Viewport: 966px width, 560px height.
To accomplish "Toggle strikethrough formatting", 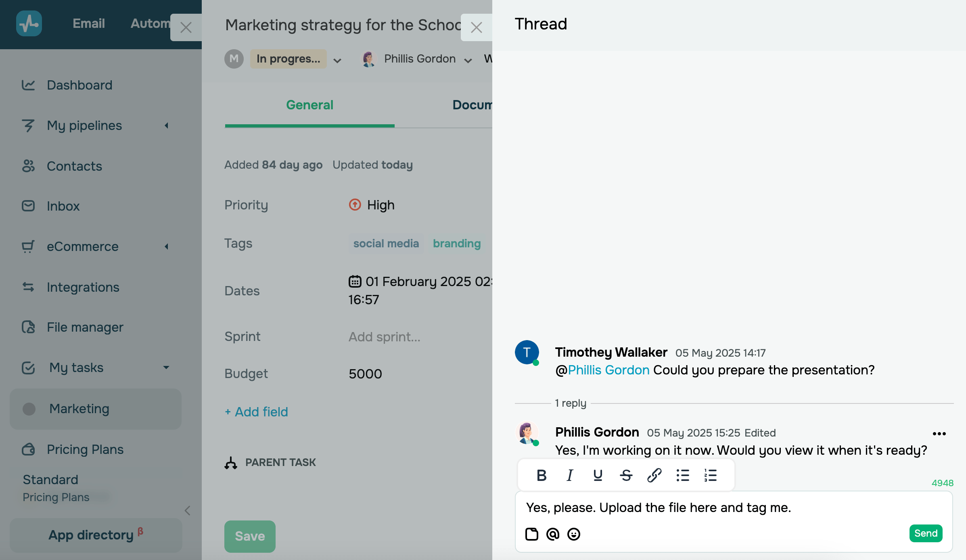I will (626, 475).
